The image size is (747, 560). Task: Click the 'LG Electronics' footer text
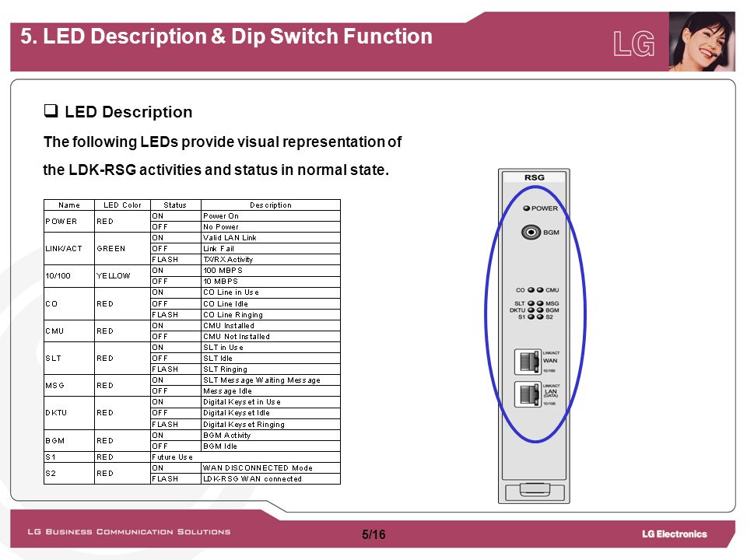point(674,534)
